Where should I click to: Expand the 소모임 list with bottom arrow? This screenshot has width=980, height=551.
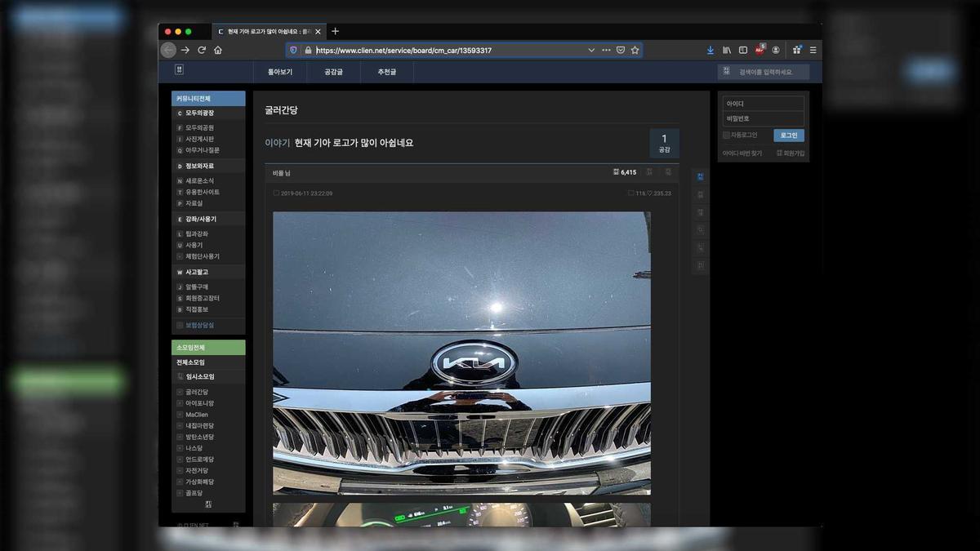(x=208, y=504)
